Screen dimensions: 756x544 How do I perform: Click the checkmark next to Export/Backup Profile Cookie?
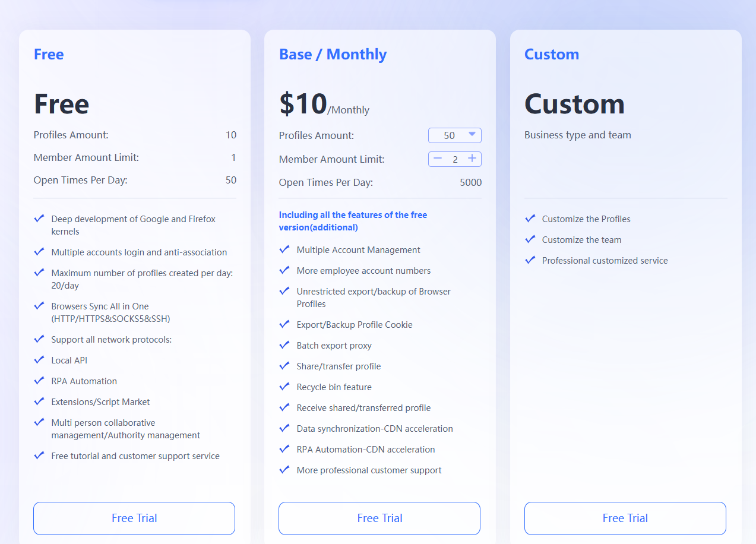pos(284,324)
